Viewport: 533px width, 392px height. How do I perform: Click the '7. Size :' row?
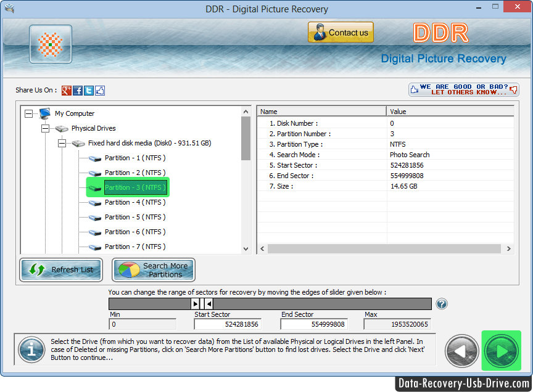386,187
